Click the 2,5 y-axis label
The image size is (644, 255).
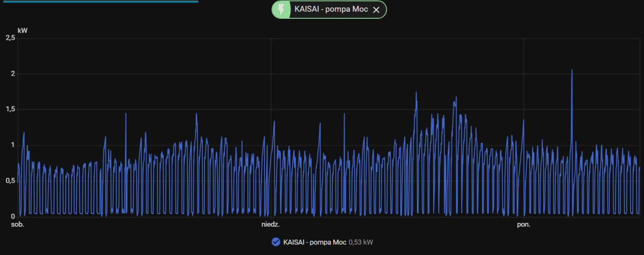pos(10,38)
